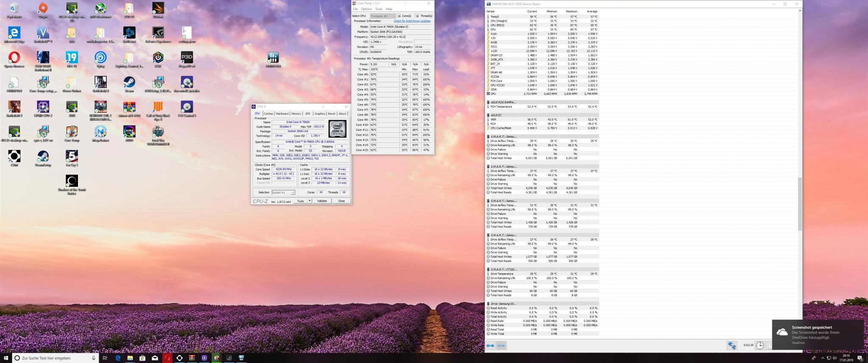Open the File menu in Core Temp
Viewport: 868px width, 363px height.
click(355, 9)
